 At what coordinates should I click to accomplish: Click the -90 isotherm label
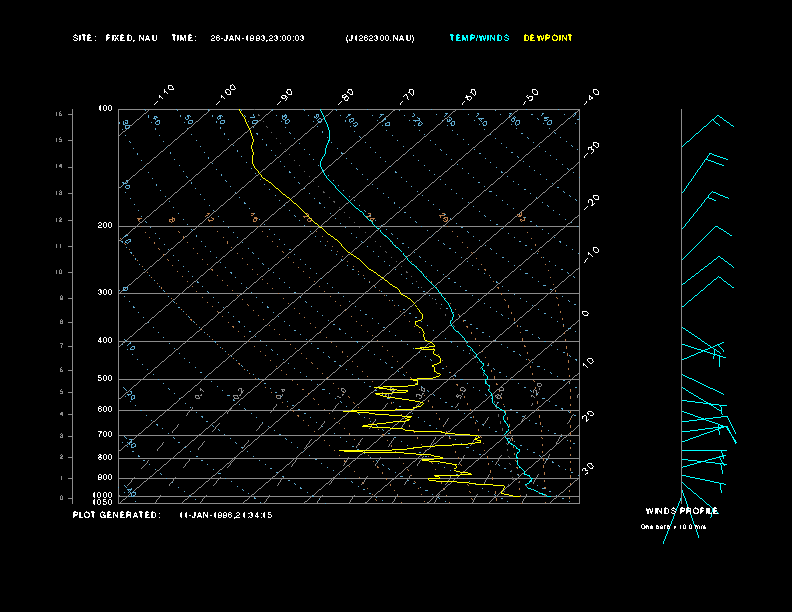point(285,96)
